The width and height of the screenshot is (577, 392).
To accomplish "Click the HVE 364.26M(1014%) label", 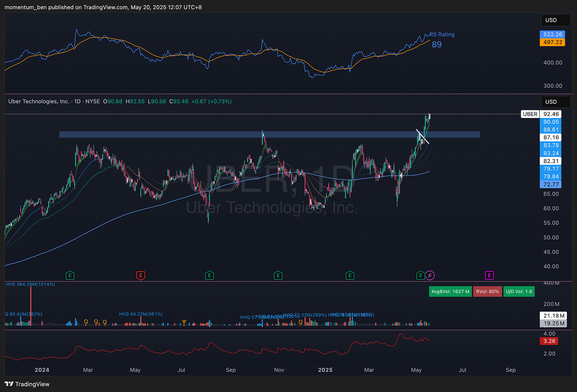I will [x=31, y=284].
